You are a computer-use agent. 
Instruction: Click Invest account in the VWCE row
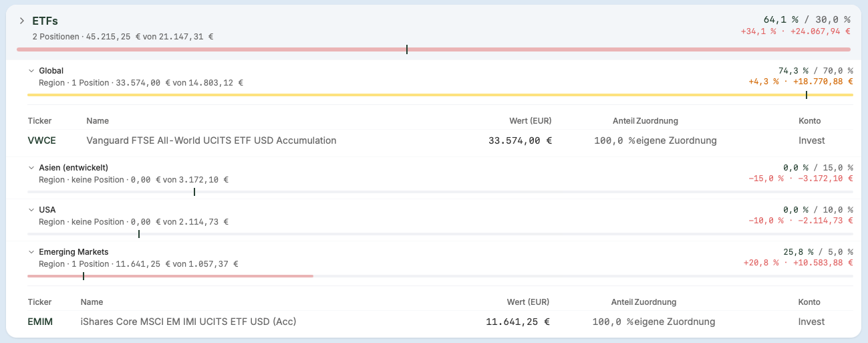coord(812,140)
